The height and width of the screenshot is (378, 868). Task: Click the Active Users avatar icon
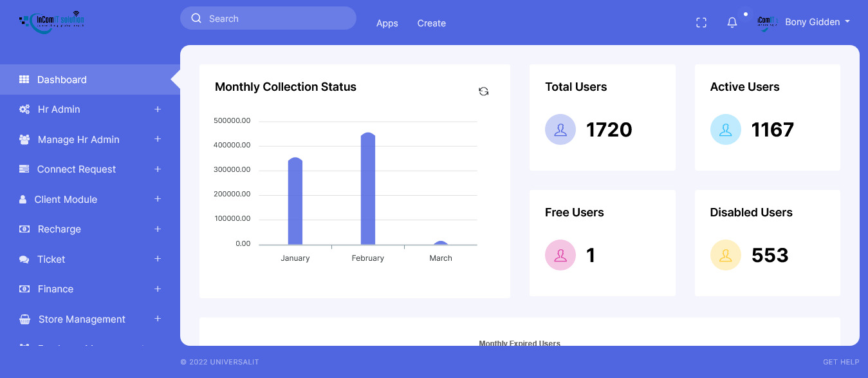[725, 129]
